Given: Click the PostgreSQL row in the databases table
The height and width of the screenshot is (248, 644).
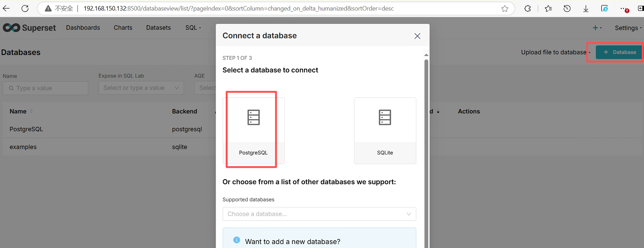Looking at the screenshot, I should point(26,129).
